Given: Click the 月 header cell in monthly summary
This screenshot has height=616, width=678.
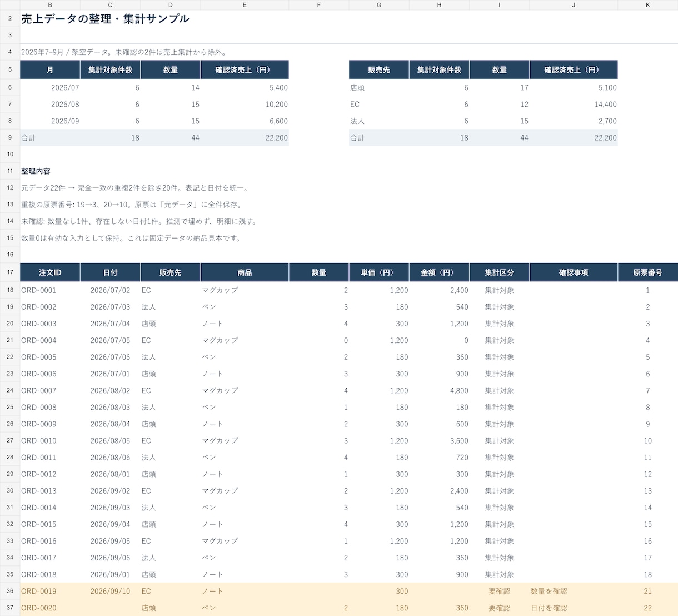Looking at the screenshot, I should coord(50,70).
